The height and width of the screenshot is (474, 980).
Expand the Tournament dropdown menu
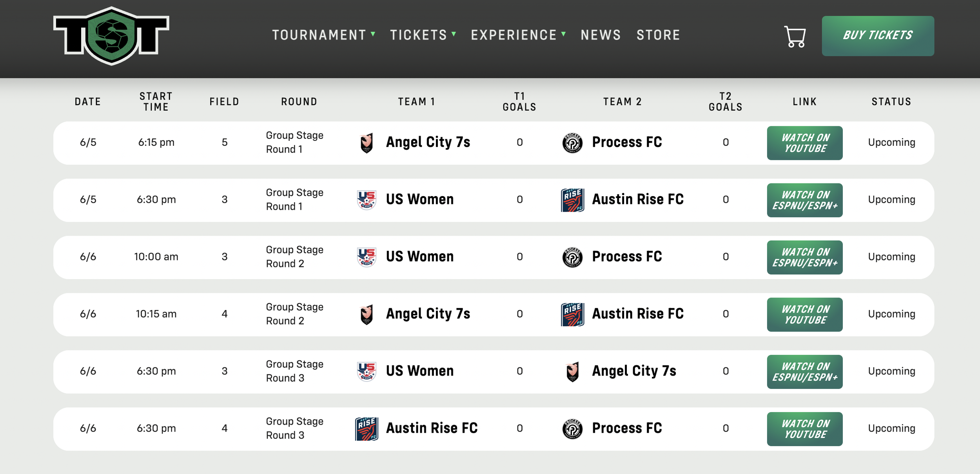[324, 35]
